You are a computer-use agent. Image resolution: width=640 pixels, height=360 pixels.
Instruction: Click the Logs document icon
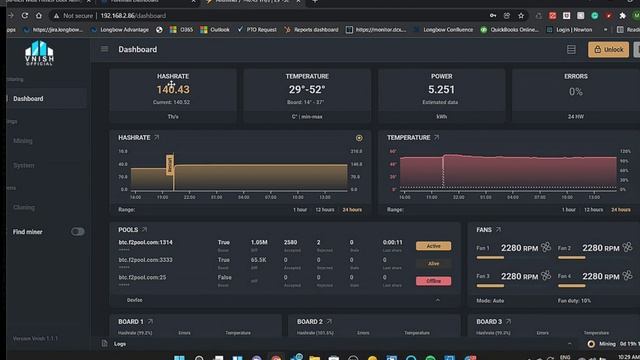(104, 344)
